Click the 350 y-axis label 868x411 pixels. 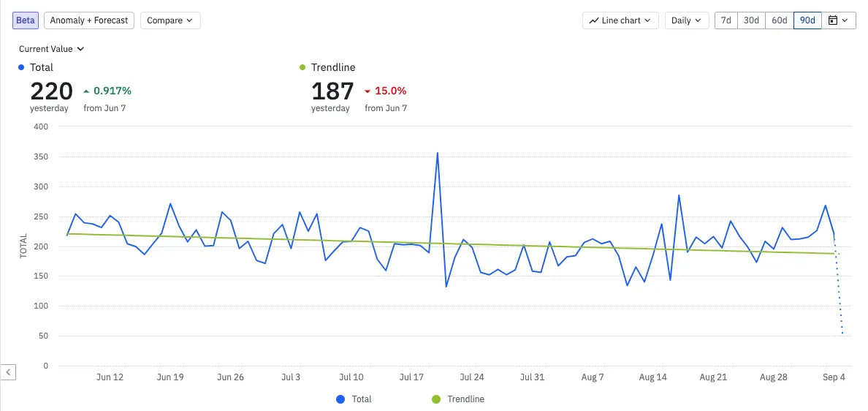42,157
